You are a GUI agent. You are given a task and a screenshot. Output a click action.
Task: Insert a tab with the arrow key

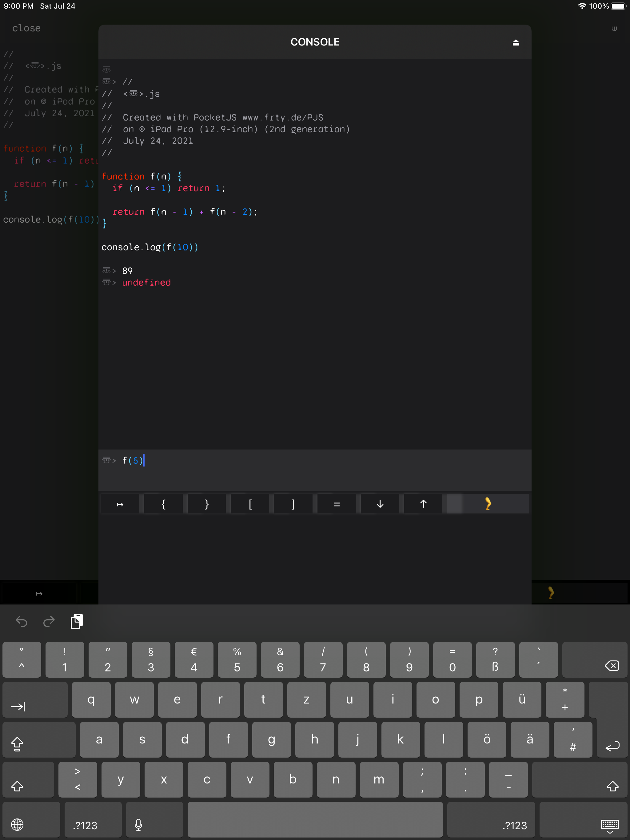pyautogui.click(x=120, y=504)
